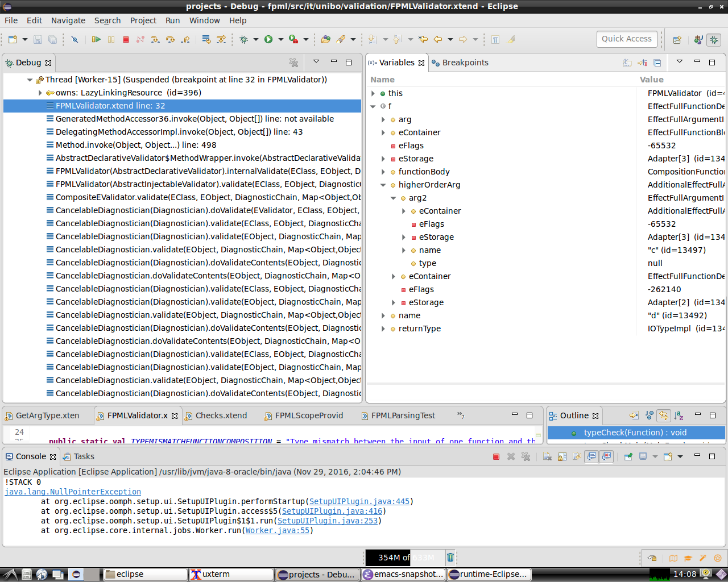Switch to the Breakpoints tab
The width and height of the screenshot is (728, 582).
tap(465, 63)
